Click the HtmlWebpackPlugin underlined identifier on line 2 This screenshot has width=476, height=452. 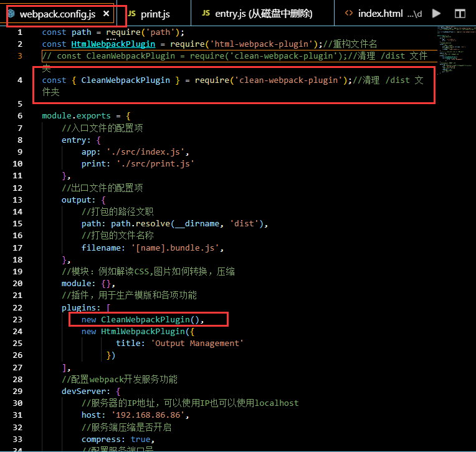(x=113, y=44)
